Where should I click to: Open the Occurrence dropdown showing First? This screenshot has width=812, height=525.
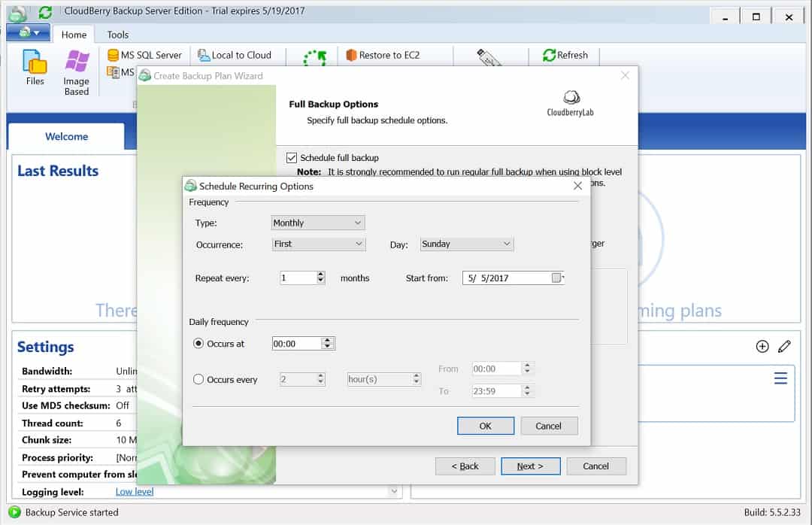click(x=319, y=244)
